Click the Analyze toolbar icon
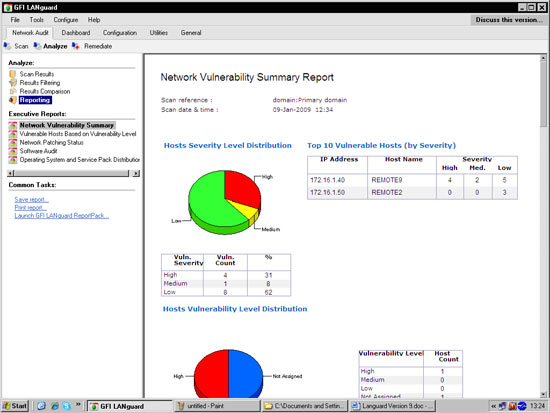Viewport: 550px width, 413px height. (37, 46)
